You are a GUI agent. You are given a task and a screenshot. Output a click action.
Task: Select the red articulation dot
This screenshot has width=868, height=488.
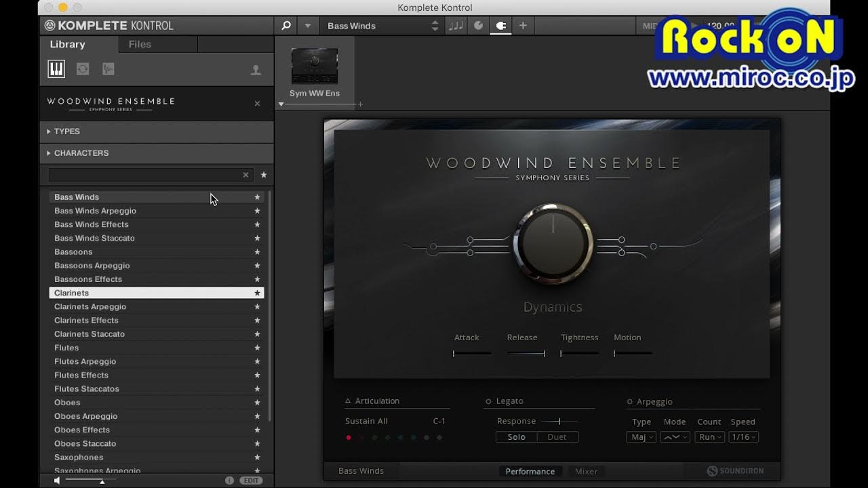click(x=349, y=438)
